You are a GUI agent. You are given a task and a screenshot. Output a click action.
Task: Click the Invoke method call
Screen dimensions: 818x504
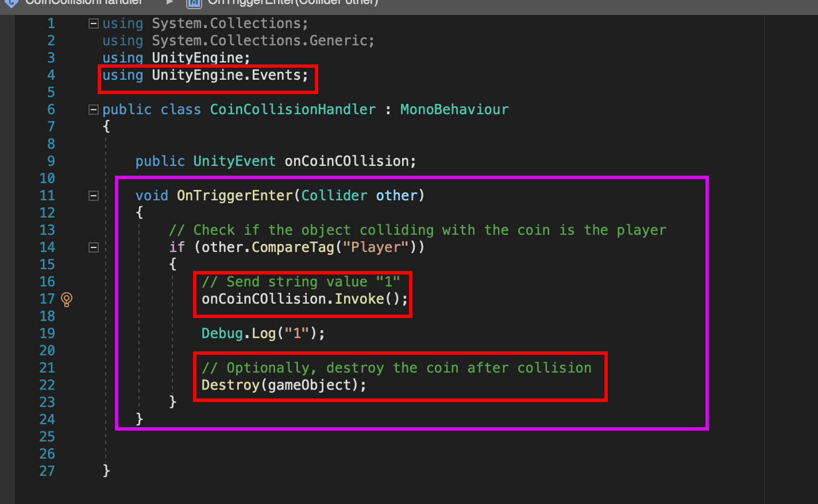[x=359, y=299]
